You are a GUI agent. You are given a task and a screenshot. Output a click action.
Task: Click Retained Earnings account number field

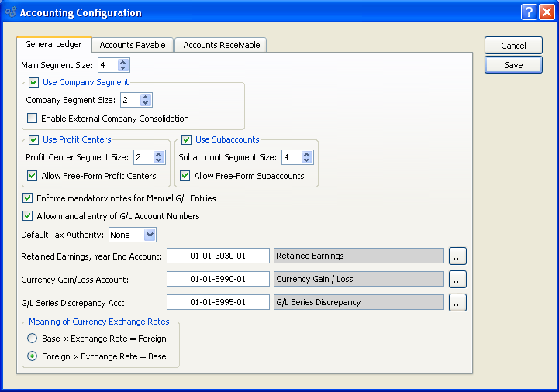[218, 256]
